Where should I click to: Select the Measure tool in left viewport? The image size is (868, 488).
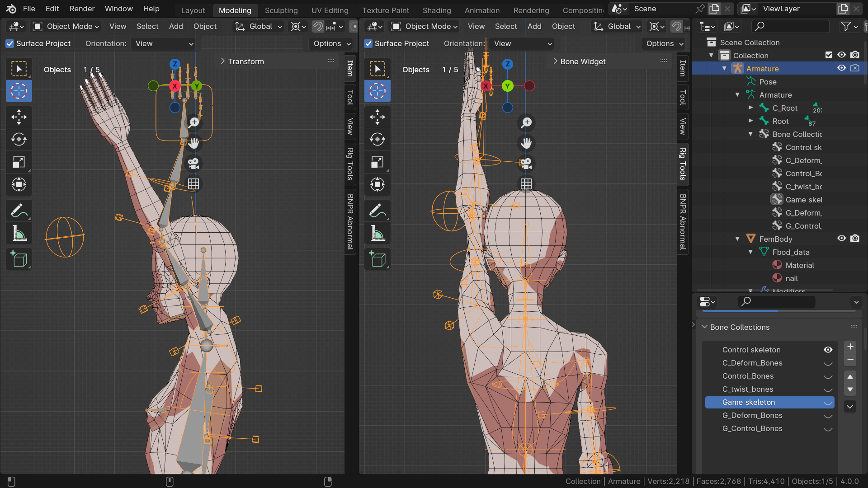pos(19,233)
